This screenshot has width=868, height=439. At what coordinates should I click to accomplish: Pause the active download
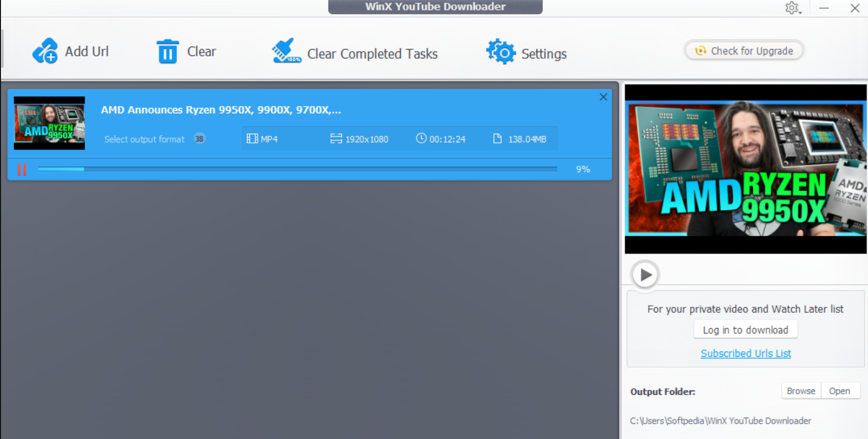[x=21, y=169]
